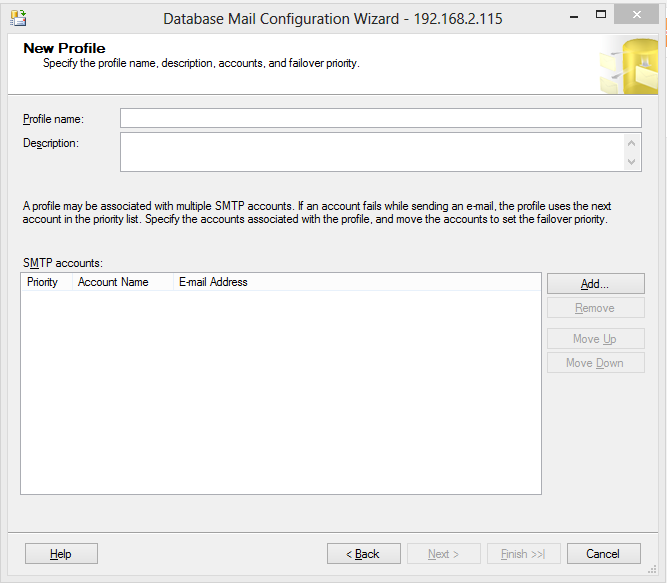Click the Description label
The image size is (667, 583).
(x=51, y=143)
